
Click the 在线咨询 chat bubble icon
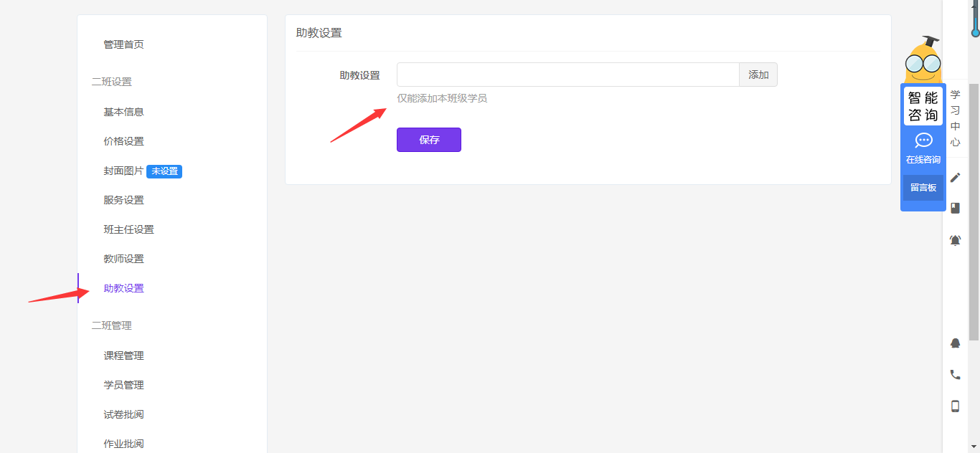923,141
